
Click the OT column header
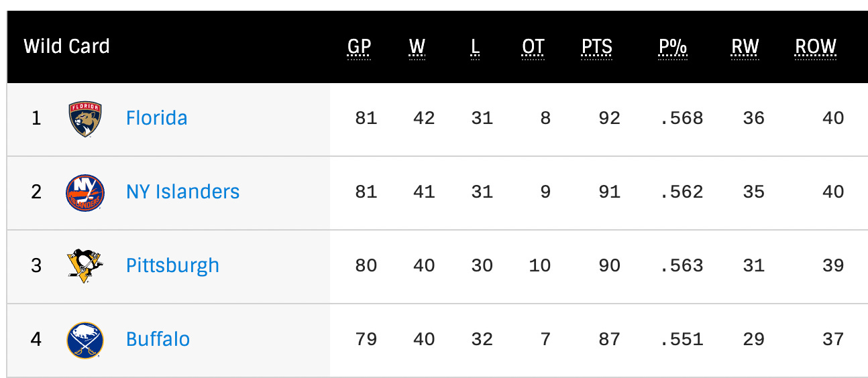coord(533,47)
